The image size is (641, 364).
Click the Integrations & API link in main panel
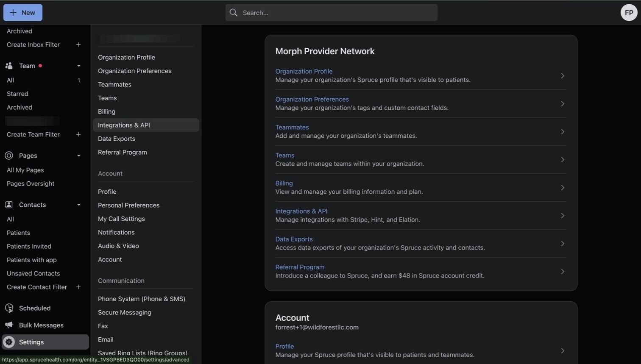pos(301,211)
